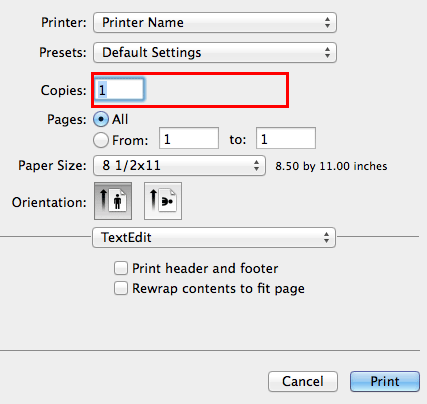
Task: Select portrait orientation icon
Action: (113, 201)
